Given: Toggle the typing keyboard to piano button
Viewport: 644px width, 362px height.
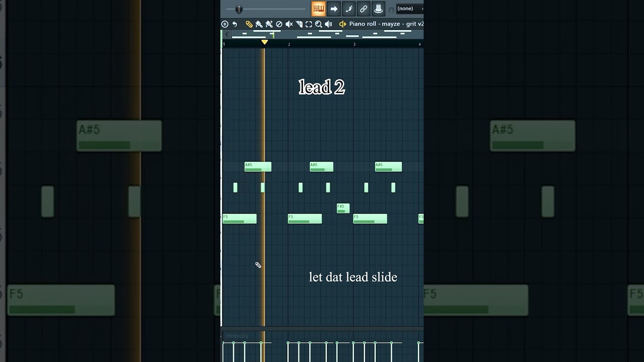Looking at the screenshot, I should (x=318, y=9).
